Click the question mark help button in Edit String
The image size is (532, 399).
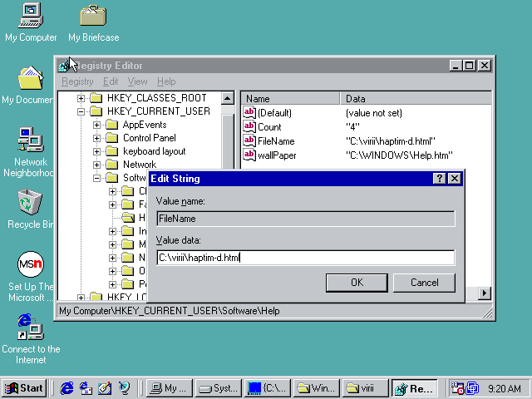pos(440,178)
